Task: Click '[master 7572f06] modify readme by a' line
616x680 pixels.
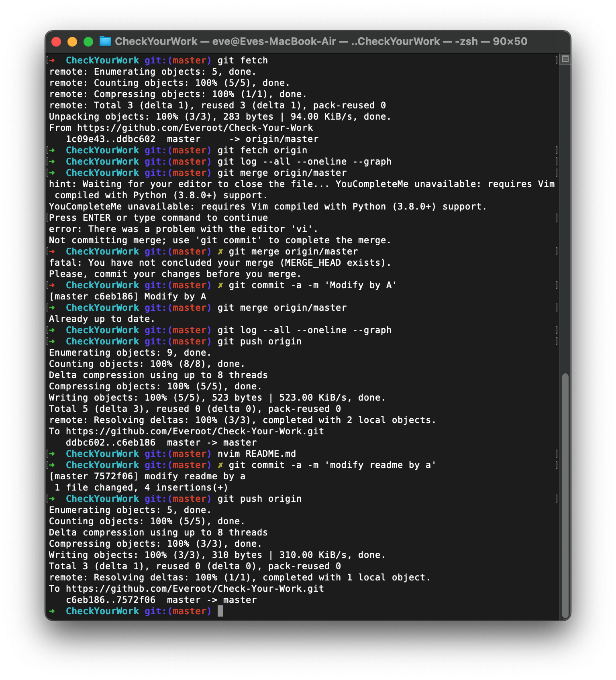Action: 147,476
